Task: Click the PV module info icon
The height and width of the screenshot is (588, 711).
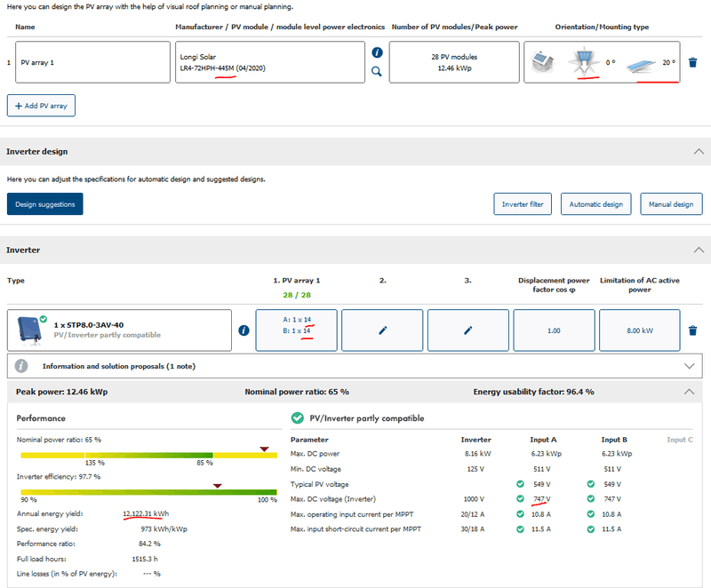Action: [377, 53]
